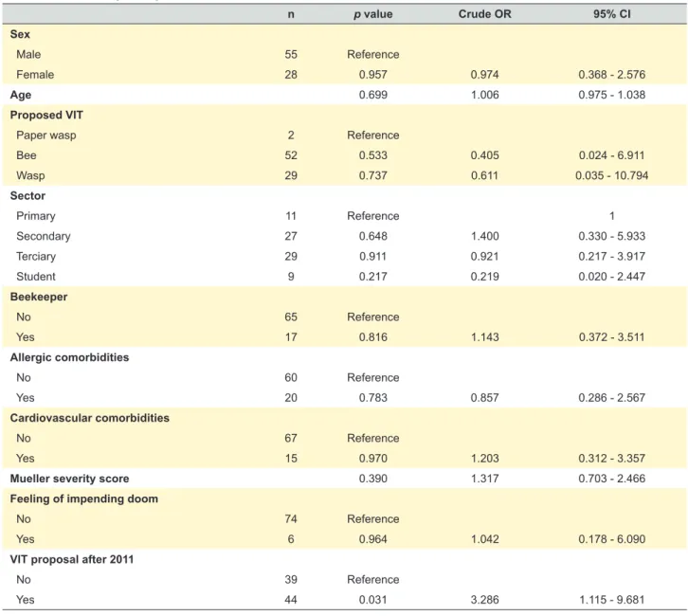Click Beekeeper Yes p value 0.816
Image resolution: width=688 pixels, height=616 pixels.
pyautogui.click(x=373, y=337)
